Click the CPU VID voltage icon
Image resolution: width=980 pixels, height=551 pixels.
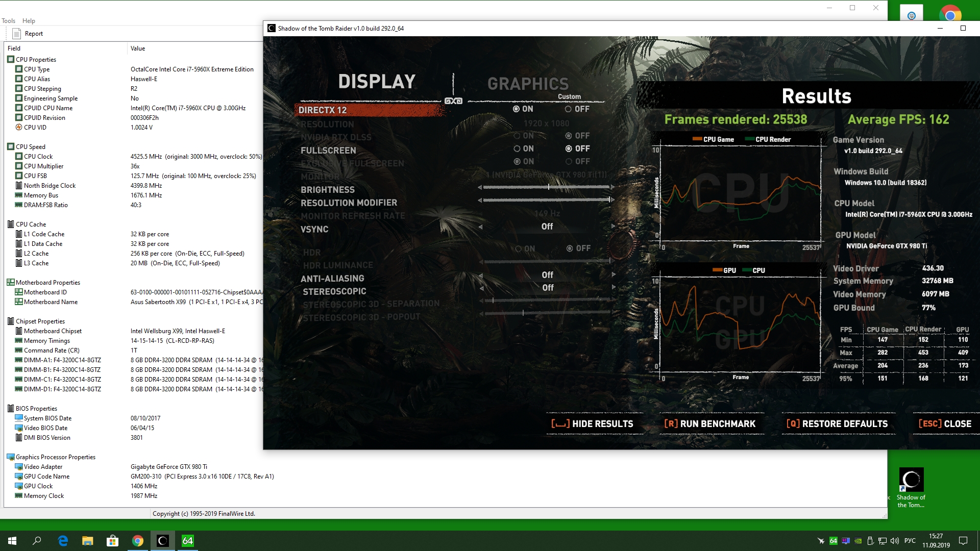click(x=19, y=128)
